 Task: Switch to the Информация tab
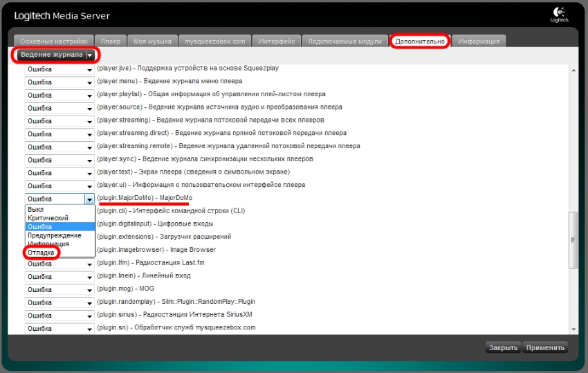(479, 42)
